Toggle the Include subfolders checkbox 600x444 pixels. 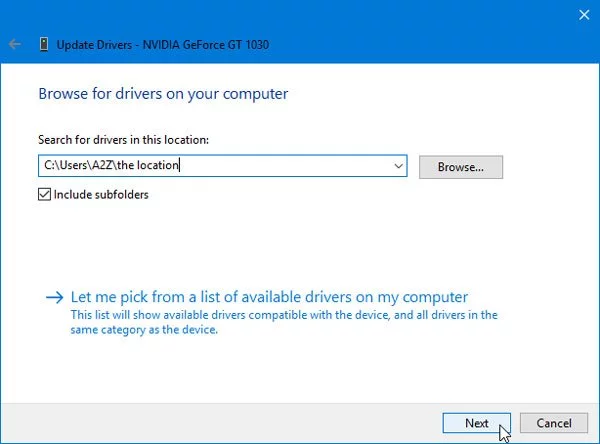click(44, 195)
